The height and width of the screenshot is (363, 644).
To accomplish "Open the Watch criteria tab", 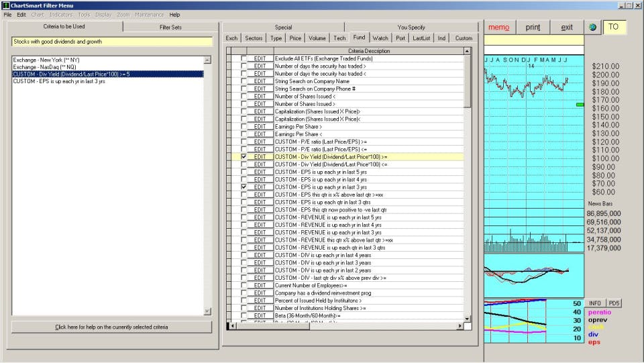I will tap(380, 38).
